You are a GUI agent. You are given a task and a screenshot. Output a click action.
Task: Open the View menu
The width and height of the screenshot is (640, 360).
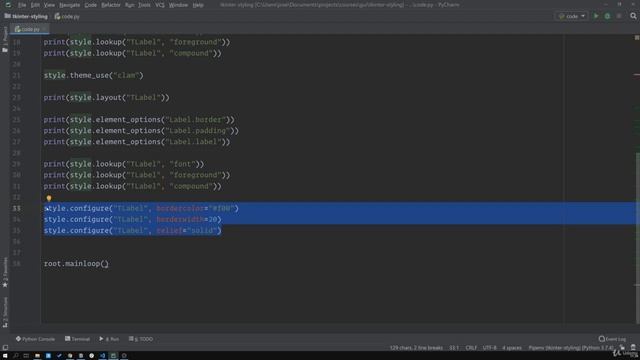(x=49, y=5)
